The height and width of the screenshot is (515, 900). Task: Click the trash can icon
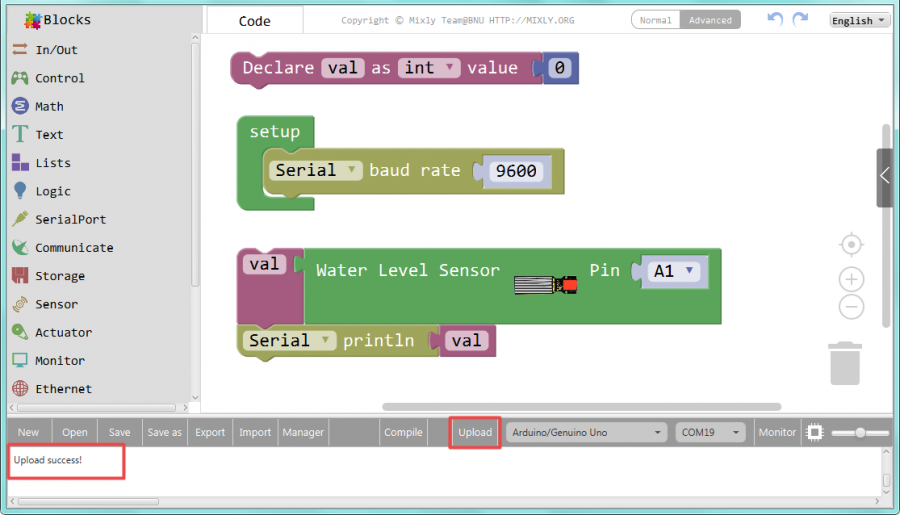[x=845, y=362]
